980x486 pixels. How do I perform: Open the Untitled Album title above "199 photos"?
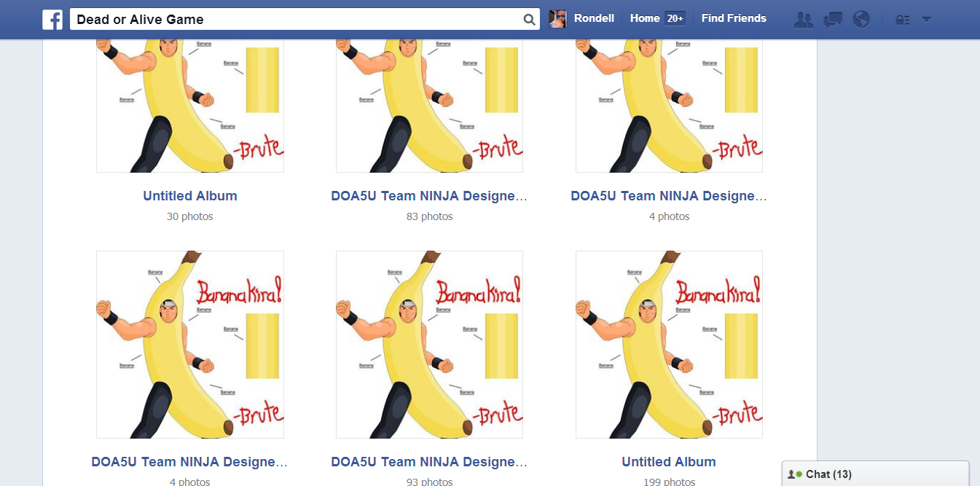[x=669, y=462]
